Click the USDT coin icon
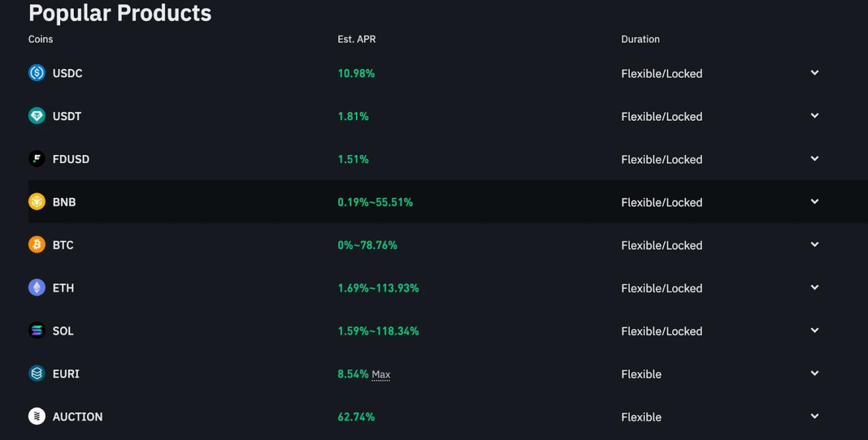 (36, 115)
